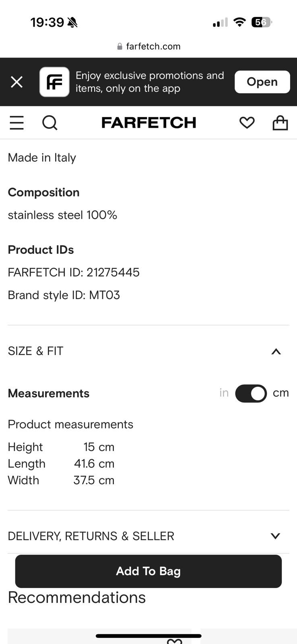
Task: Toggle measurements unit switch
Action: coord(251,394)
